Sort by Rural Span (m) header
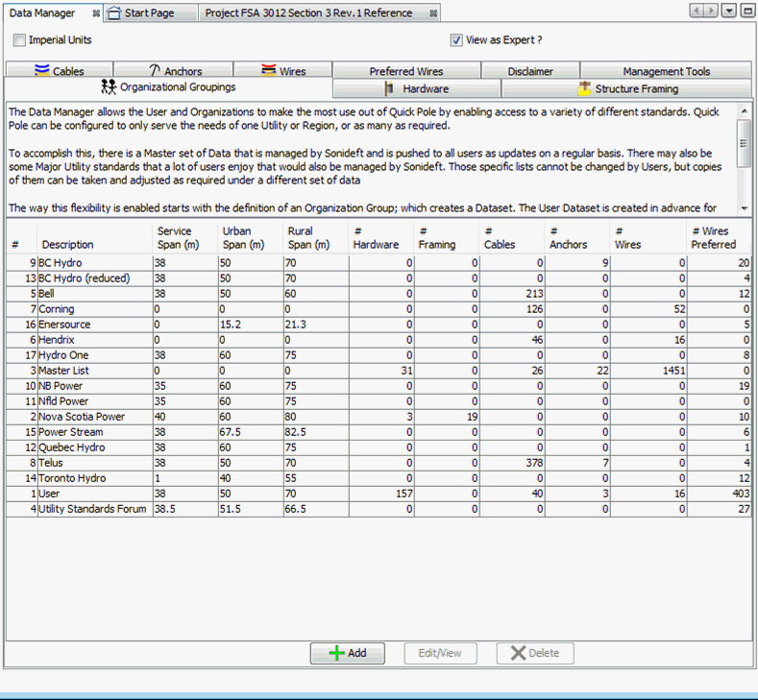 [316, 238]
